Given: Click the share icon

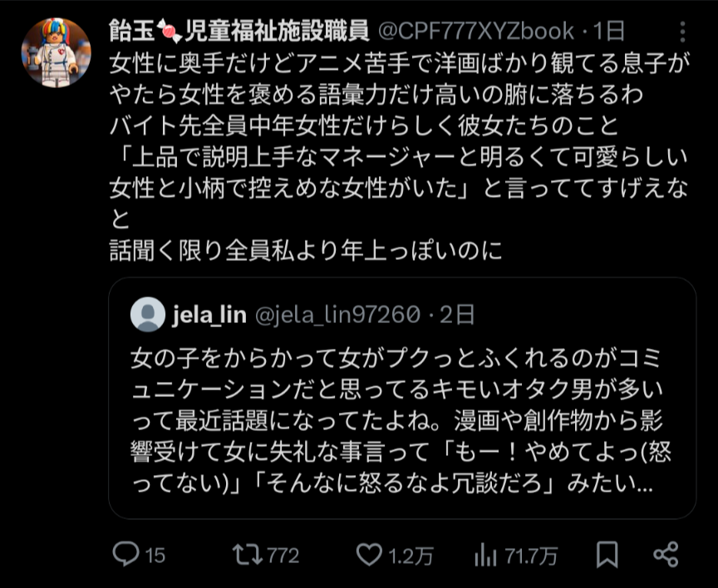Looking at the screenshot, I should (666, 554).
